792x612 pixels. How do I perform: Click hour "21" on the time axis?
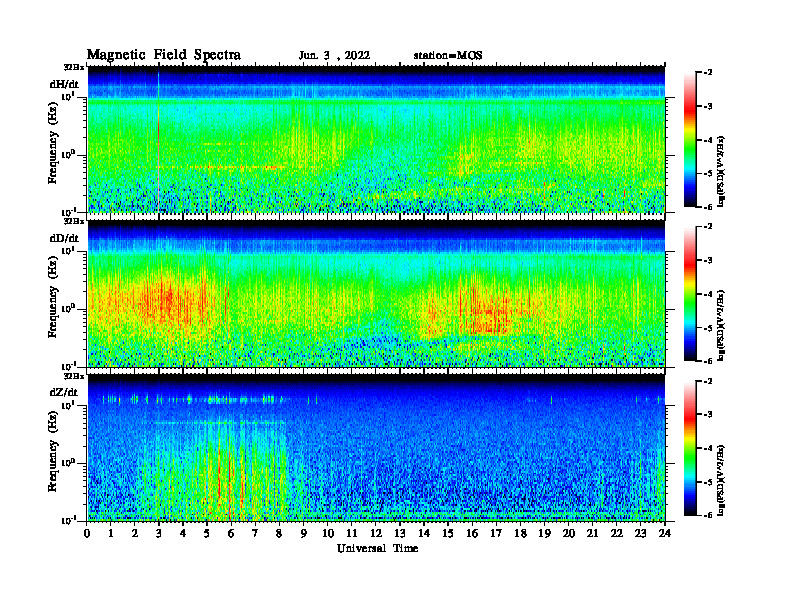point(592,533)
